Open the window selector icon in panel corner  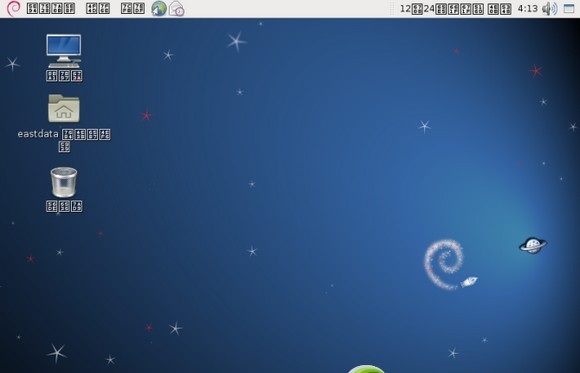point(569,9)
